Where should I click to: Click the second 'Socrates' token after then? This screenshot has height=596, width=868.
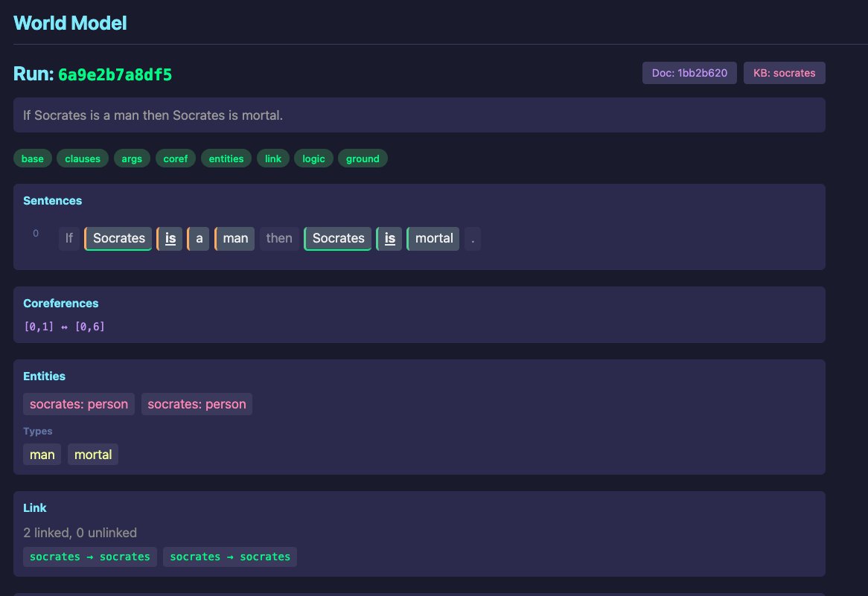pyautogui.click(x=338, y=239)
